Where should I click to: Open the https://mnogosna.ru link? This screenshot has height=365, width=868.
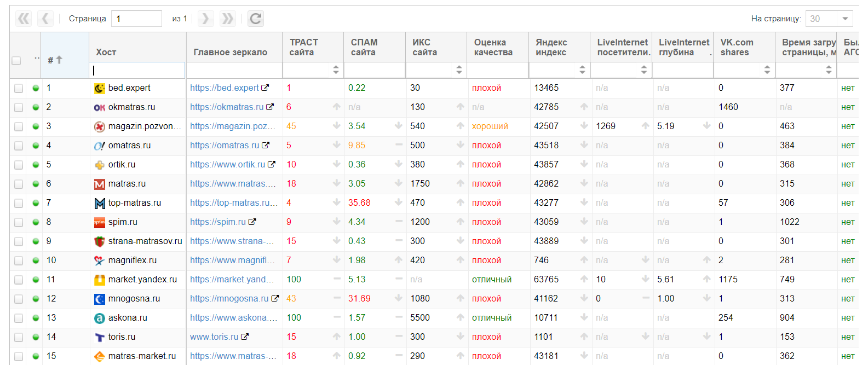[x=229, y=298]
